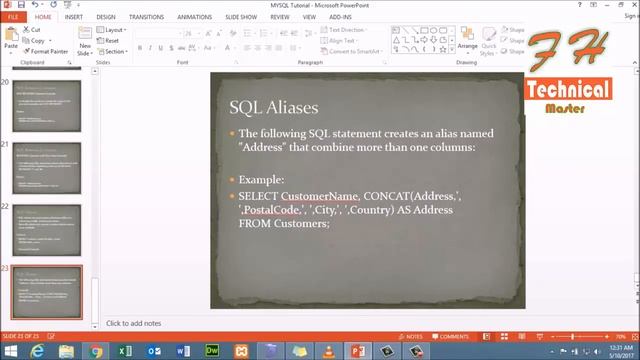Click the Undo arrow icon
This screenshot has width=640, height=360.
35,5
